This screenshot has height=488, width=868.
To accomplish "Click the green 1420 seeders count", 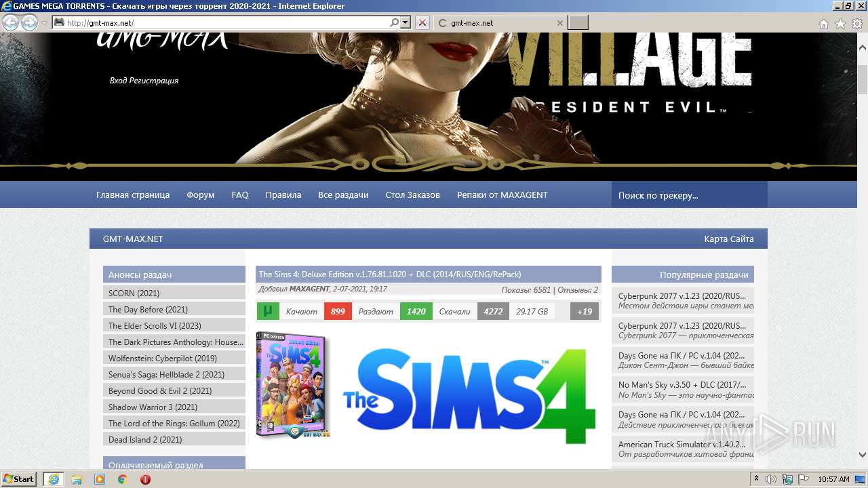I will point(416,311).
